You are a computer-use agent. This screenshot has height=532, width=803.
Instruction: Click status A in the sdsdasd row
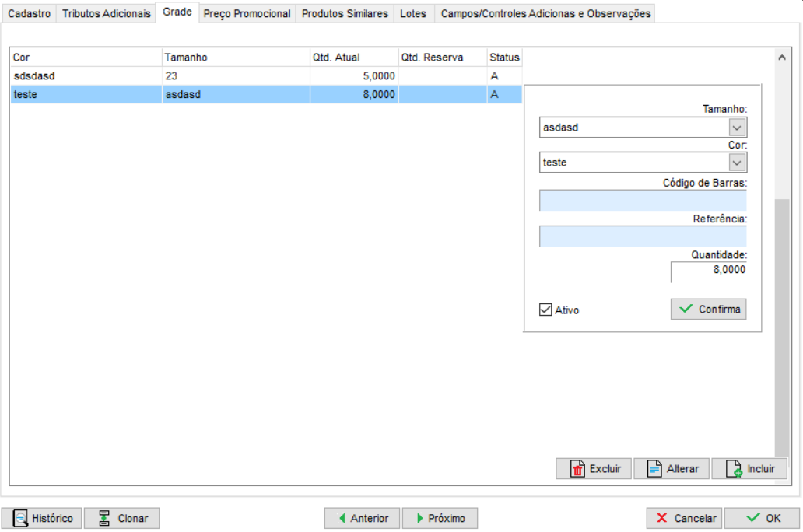(x=504, y=75)
